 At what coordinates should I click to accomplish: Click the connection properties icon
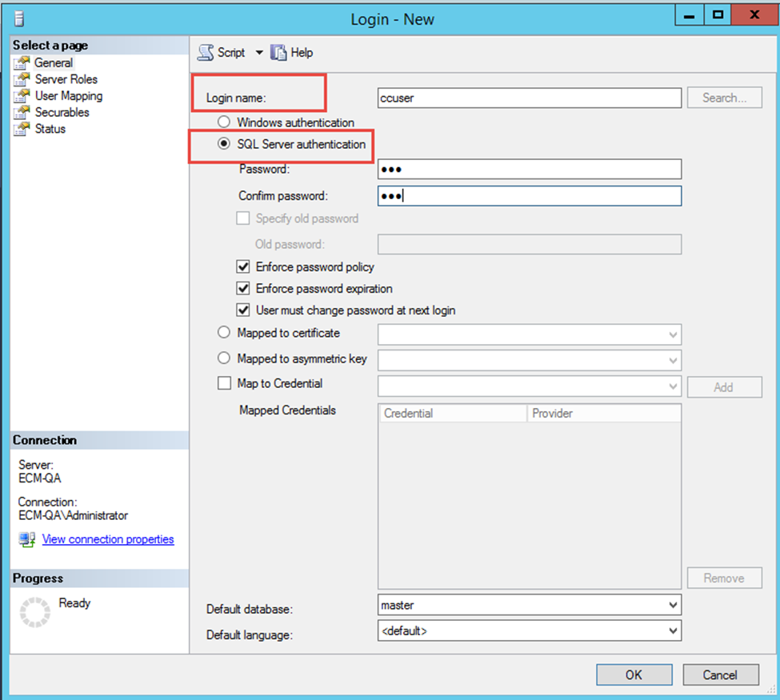pyautogui.click(x=27, y=540)
